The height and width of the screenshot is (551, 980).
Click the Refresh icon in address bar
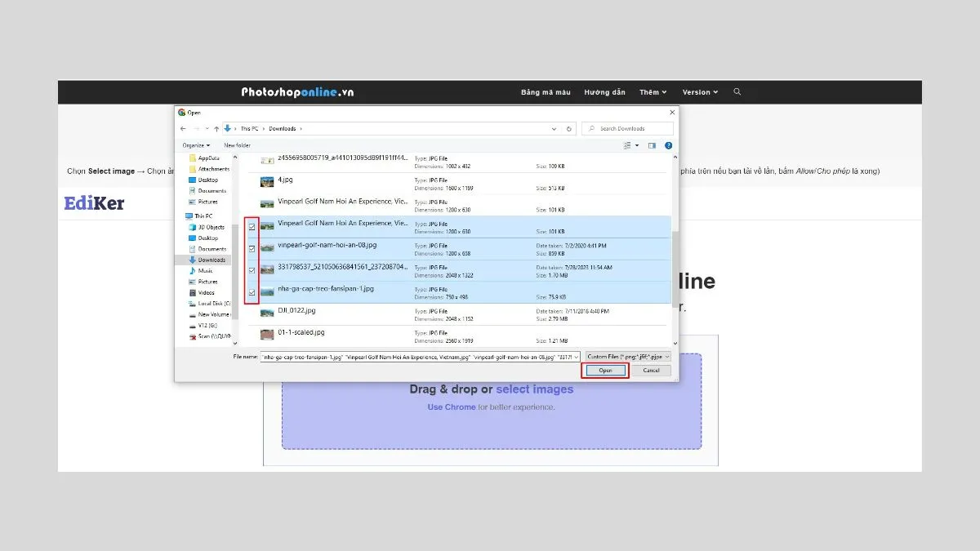(x=569, y=129)
